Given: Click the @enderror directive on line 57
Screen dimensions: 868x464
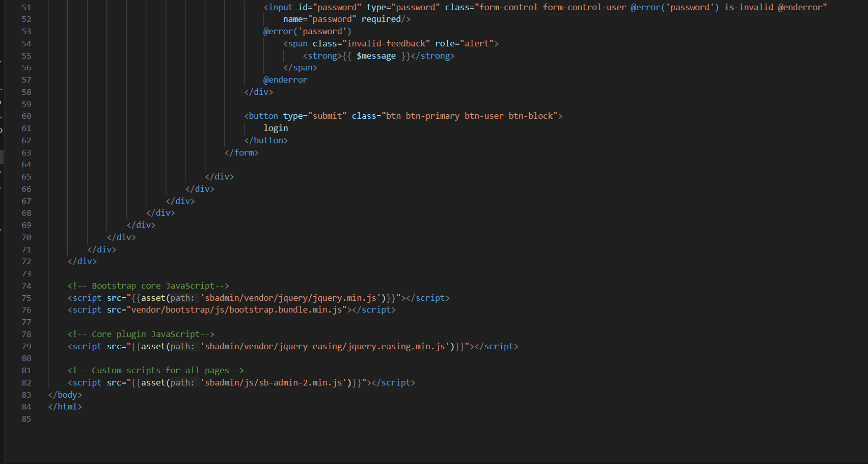Looking at the screenshot, I should (285, 80).
